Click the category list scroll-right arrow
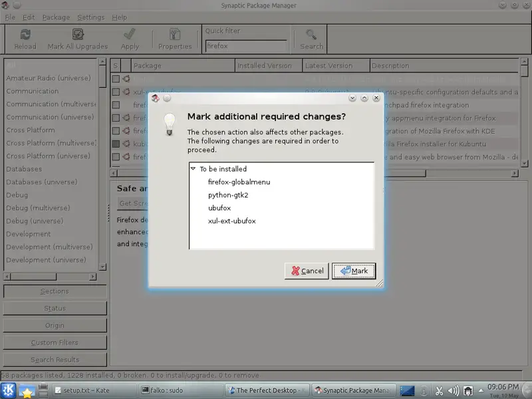The width and height of the screenshot is (532, 399). 92,277
